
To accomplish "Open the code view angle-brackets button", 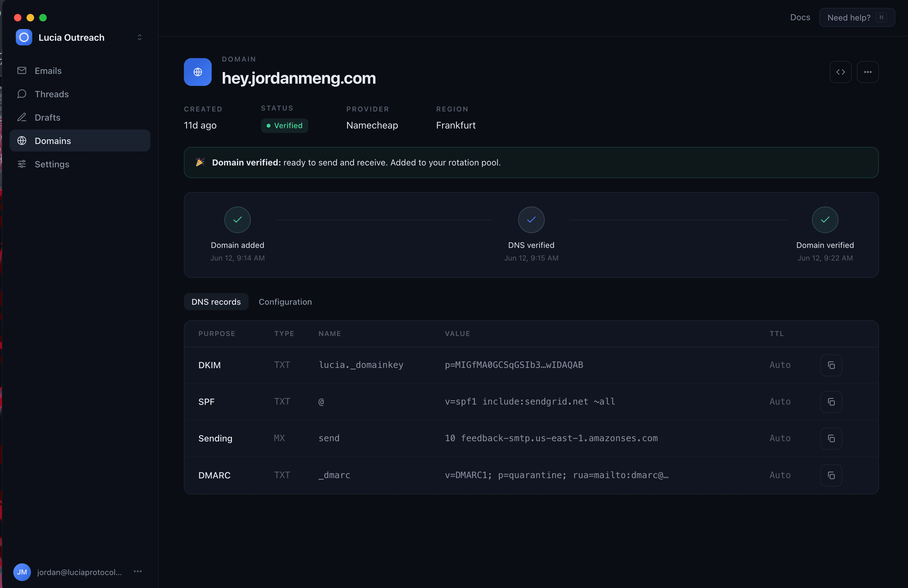I will pyautogui.click(x=840, y=72).
